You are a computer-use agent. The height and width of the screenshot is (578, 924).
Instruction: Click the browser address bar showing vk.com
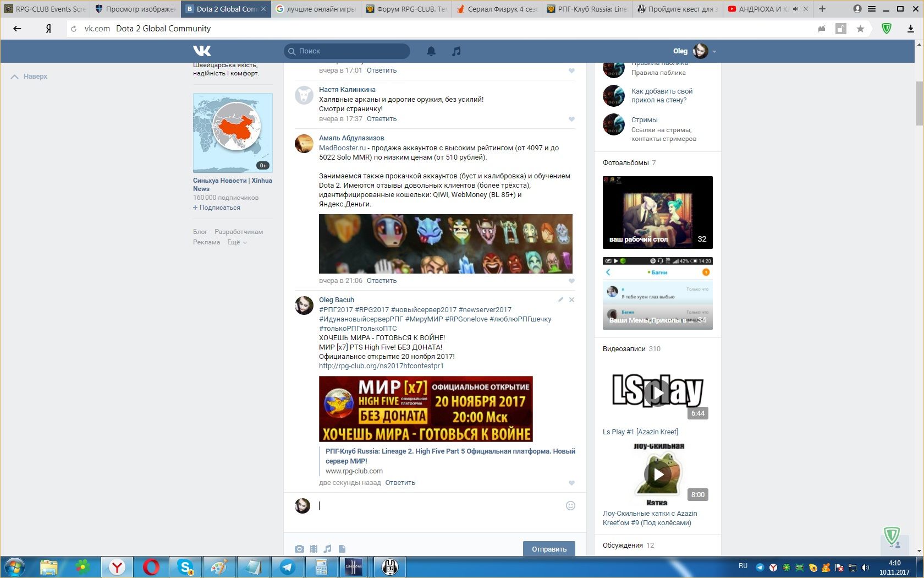pos(440,29)
